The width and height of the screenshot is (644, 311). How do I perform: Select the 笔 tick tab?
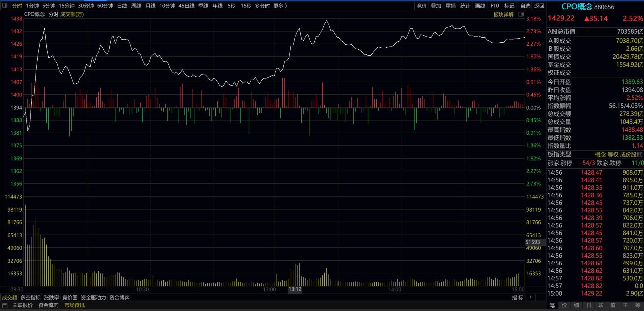click(x=552, y=305)
